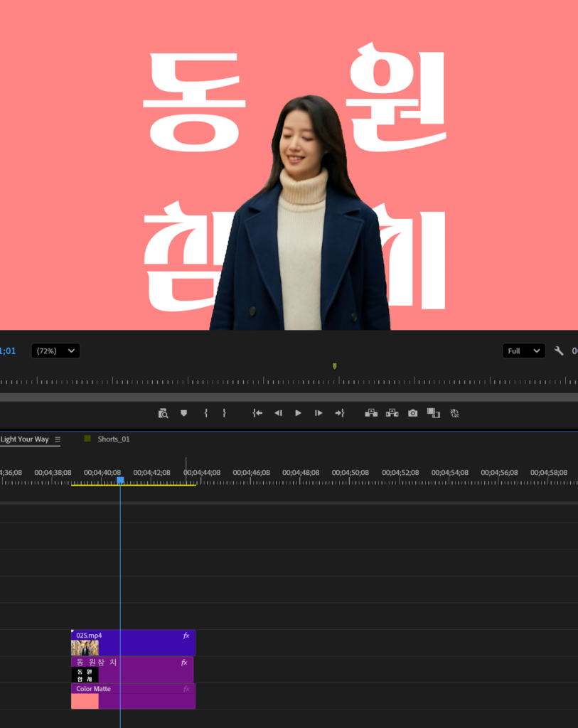Click the Lift button icon
This screenshot has height=728, width=578.
coord(371,413)
